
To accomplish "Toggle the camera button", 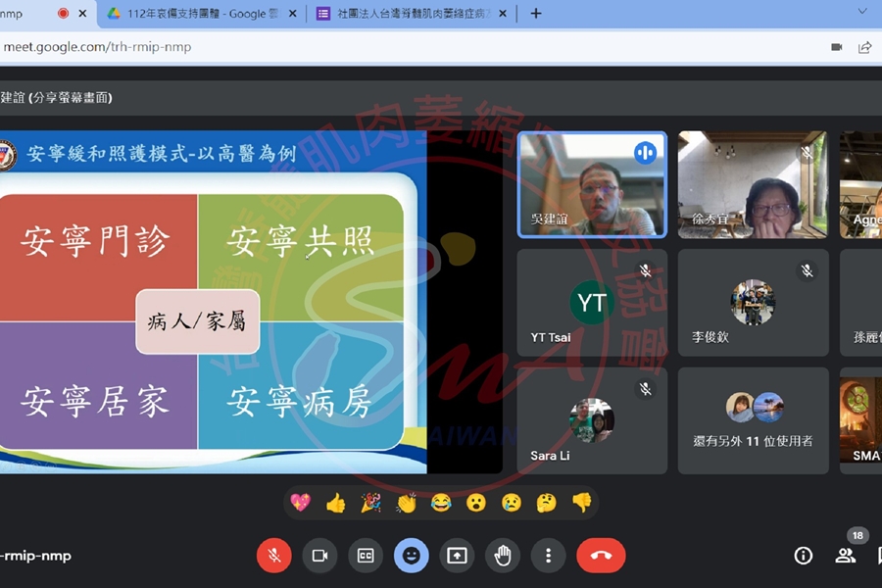I will point(320,556).
